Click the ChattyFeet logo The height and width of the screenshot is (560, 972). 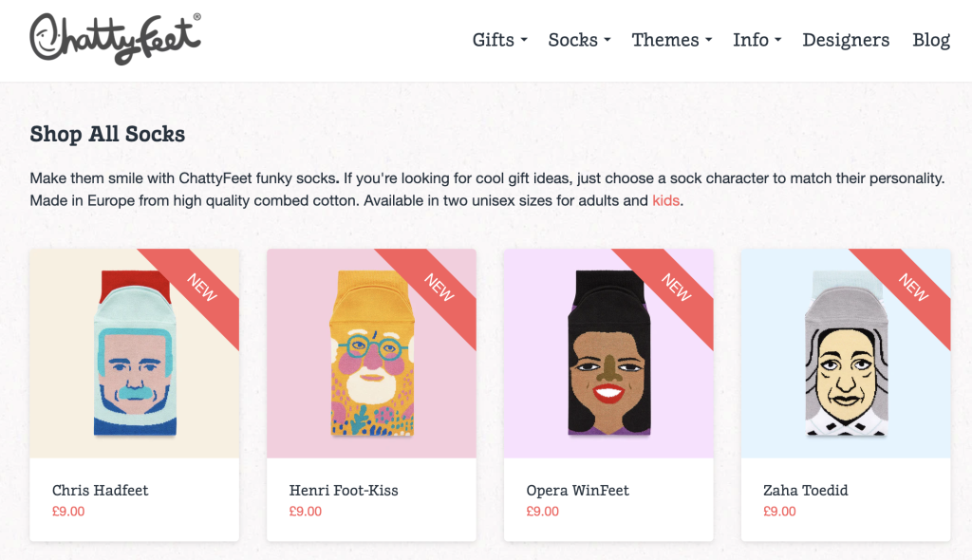pos(115,39)
